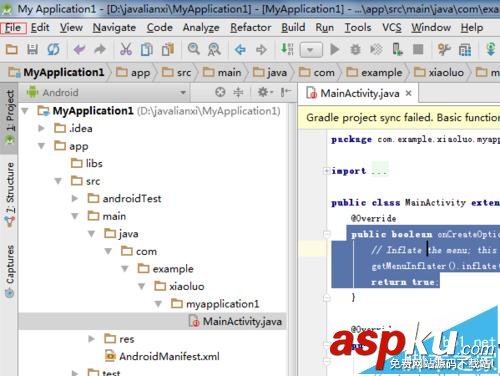
Task: Collapse the main folder in tree
Action: coord(75,216)
